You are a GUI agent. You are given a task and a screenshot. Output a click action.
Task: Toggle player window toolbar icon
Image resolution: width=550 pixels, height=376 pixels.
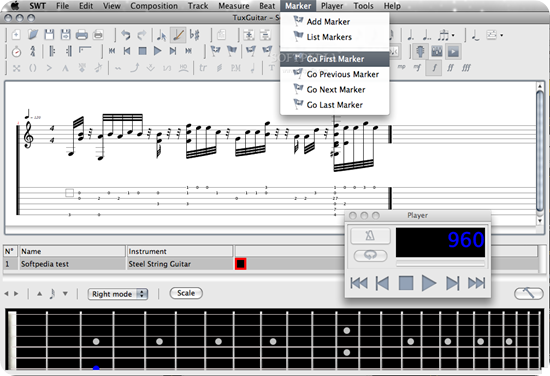(453, 52)
